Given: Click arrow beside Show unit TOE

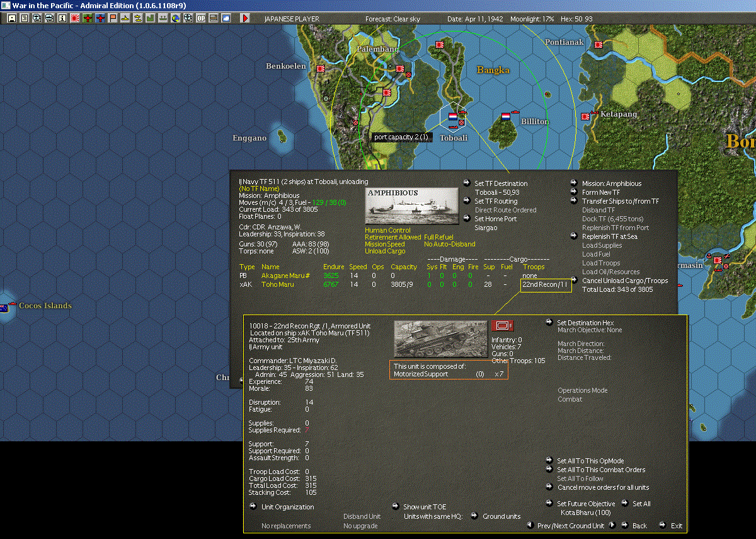Looking at the screenshot, I should (x=395, y=506).
